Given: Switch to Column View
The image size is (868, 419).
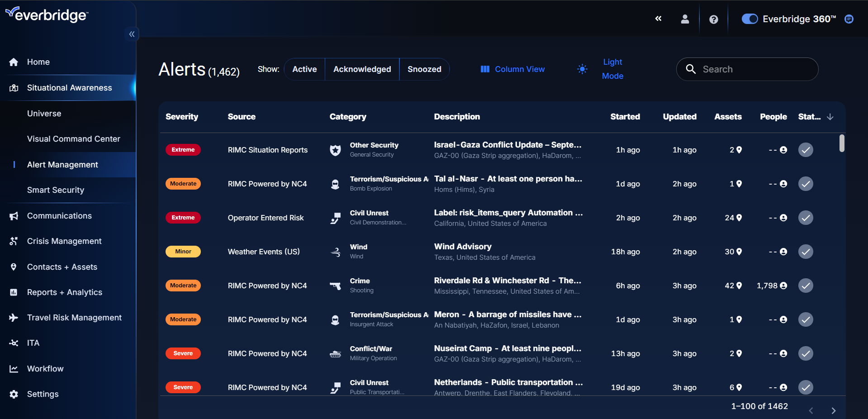Looking at the screenshot, I should click(512, 69).
